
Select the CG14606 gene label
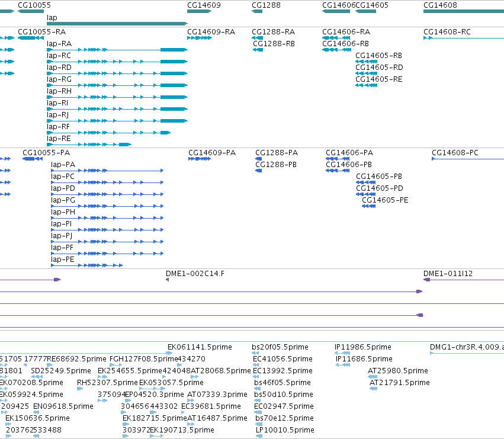coord(339,5)
